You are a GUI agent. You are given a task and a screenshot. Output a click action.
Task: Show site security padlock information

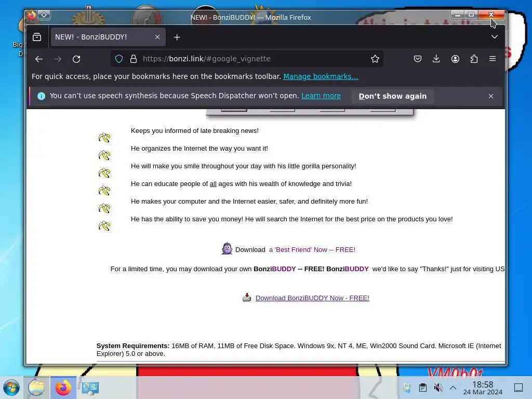[134, 59]
